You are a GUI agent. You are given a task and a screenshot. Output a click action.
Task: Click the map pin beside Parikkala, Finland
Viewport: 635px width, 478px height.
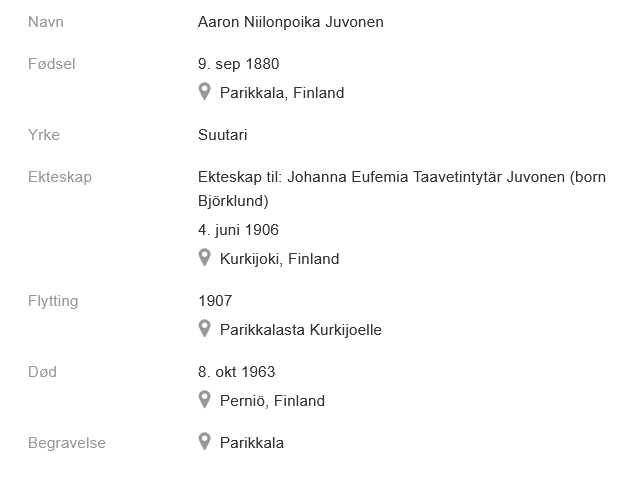point(205,93)
